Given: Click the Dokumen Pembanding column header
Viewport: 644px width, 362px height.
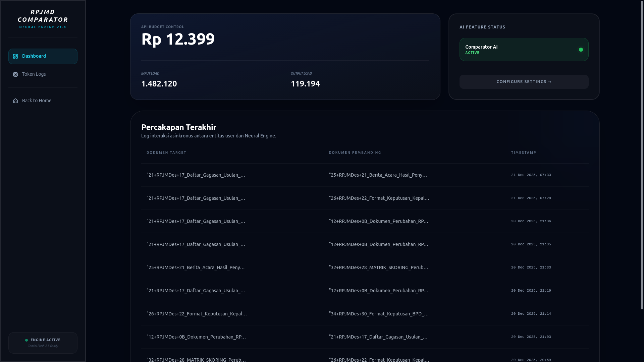Looking at the screenshot, I should click(x=355, y=153).
